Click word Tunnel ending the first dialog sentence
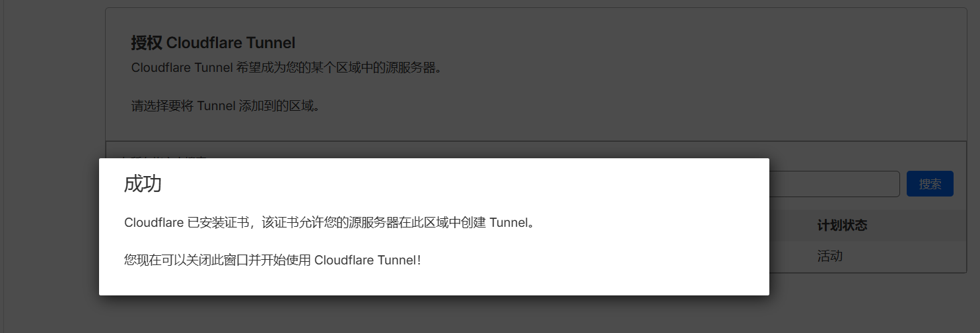Screen dimensions: 980x333 (508, 223)
